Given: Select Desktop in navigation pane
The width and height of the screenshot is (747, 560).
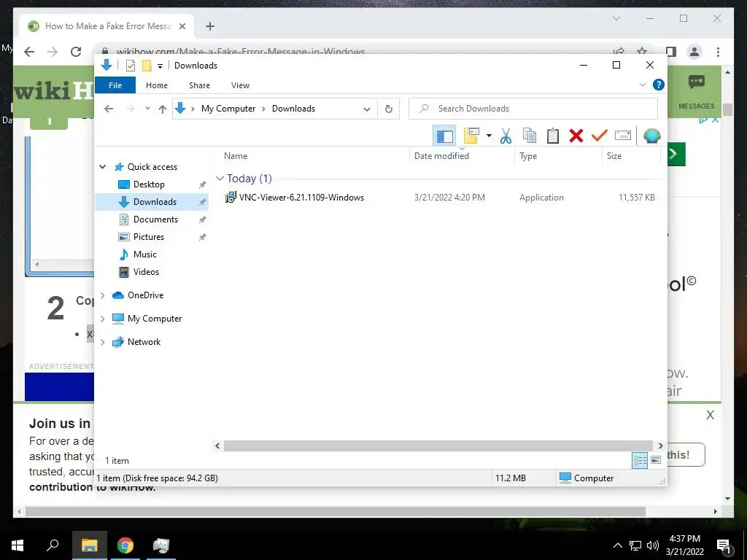Looking at the screenshot, I should [x=149, y=184].
